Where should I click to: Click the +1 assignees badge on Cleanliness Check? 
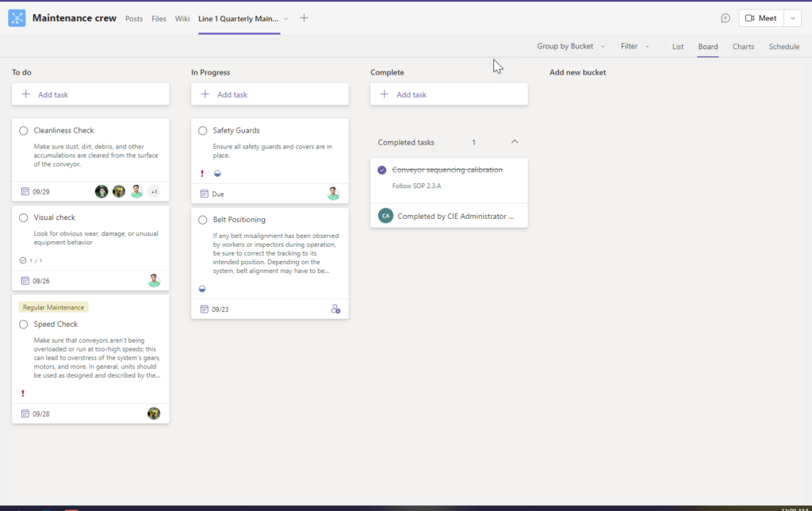[154, 191]
